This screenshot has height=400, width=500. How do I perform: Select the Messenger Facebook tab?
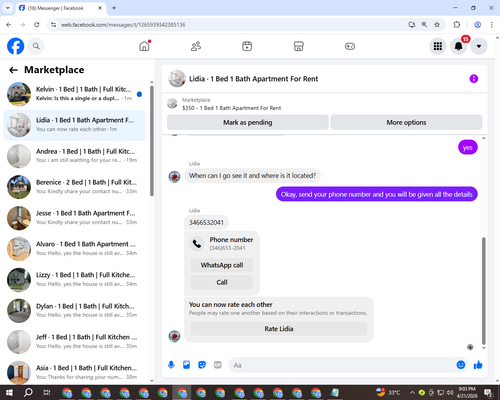click(61, 8)
